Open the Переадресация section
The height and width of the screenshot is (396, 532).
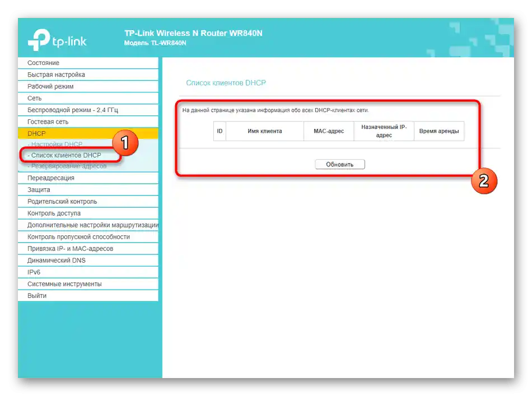coord(88,178)
